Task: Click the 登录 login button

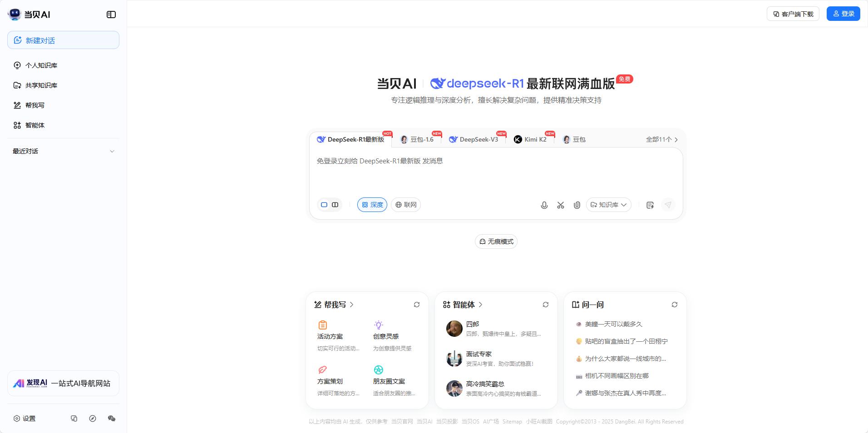Action: coord(843,13)
